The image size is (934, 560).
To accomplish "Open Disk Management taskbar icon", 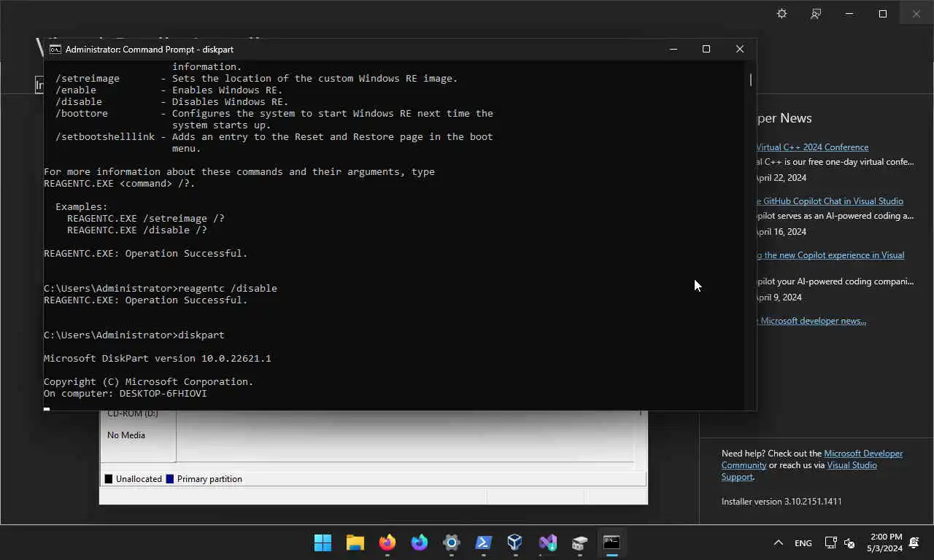I will (x=579, y=542).
